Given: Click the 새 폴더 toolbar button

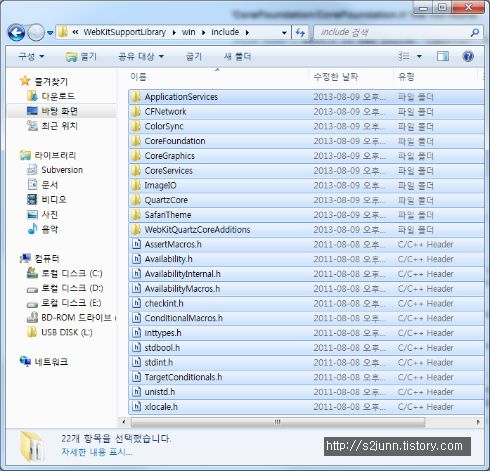Looking at the screenshot, I should 237,56.
